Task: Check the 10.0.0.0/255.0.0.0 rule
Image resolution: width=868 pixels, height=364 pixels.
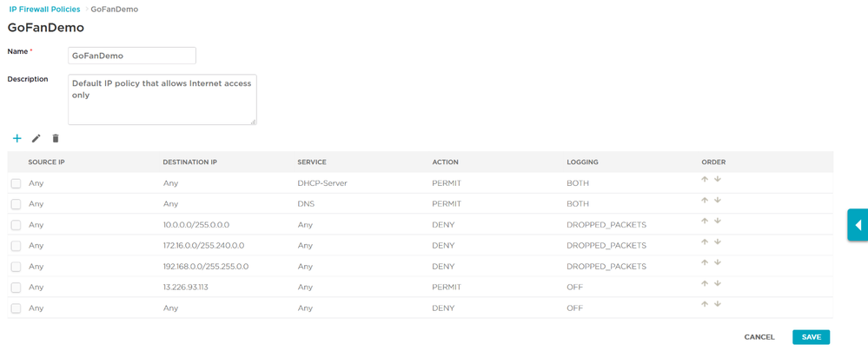Action: coord(16,225)
